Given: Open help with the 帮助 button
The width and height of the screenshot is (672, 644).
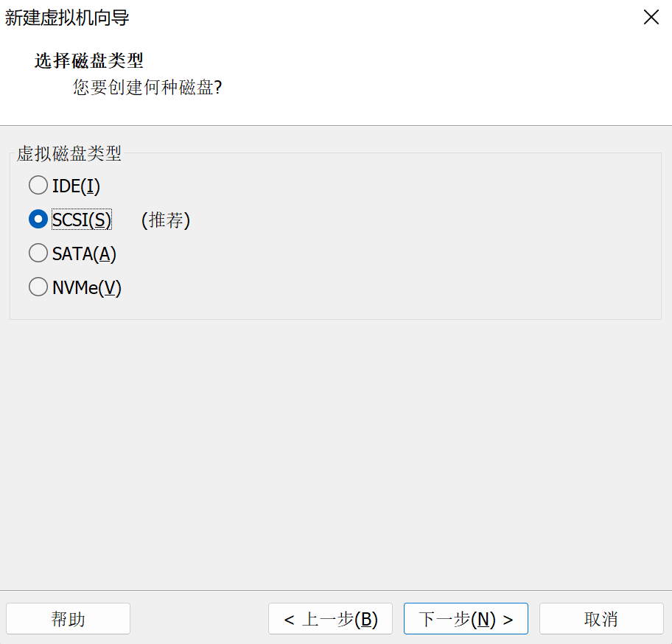Looking at the screenshot, I should click(68, 619).
